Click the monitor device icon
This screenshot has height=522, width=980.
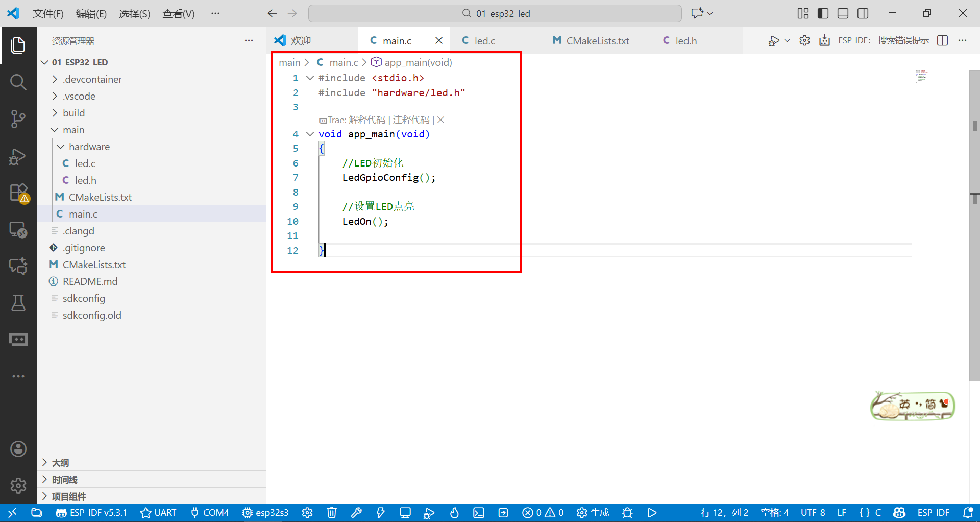coord(405,513)
